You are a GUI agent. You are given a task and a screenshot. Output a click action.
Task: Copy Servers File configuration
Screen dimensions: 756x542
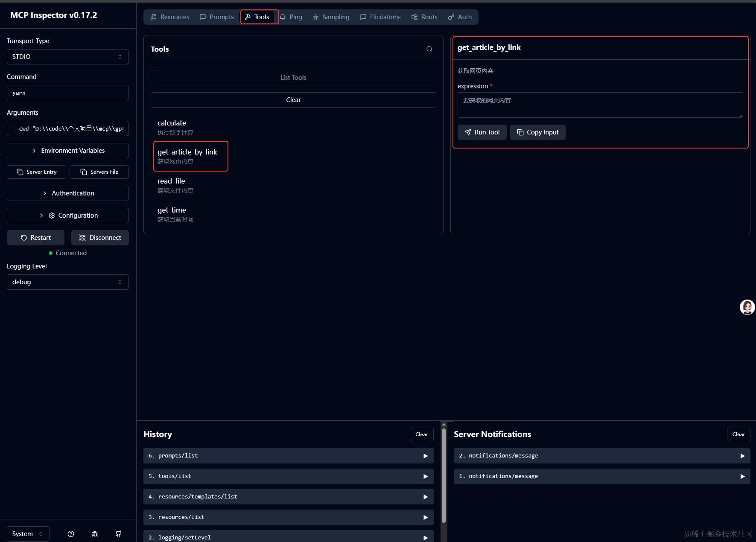point(99,172)
